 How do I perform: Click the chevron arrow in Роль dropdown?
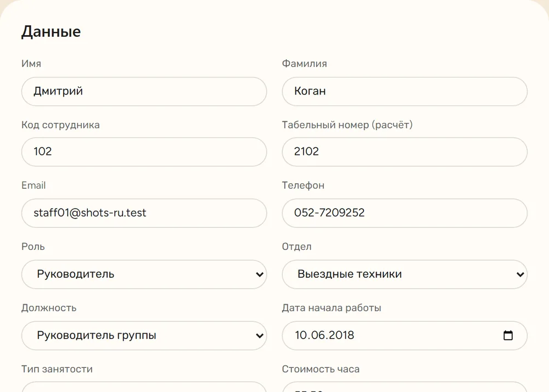point(260,275)
